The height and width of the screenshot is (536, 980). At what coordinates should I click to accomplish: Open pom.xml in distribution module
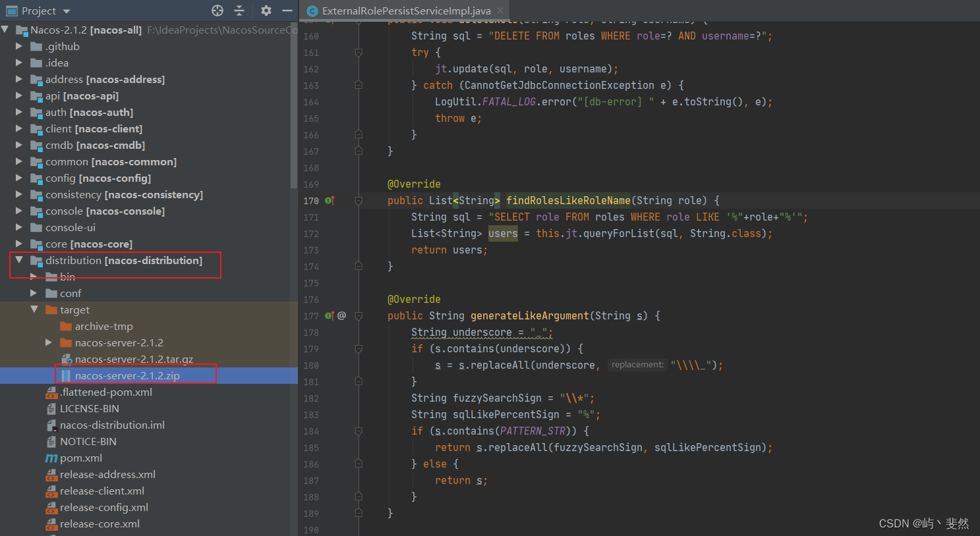81,458
